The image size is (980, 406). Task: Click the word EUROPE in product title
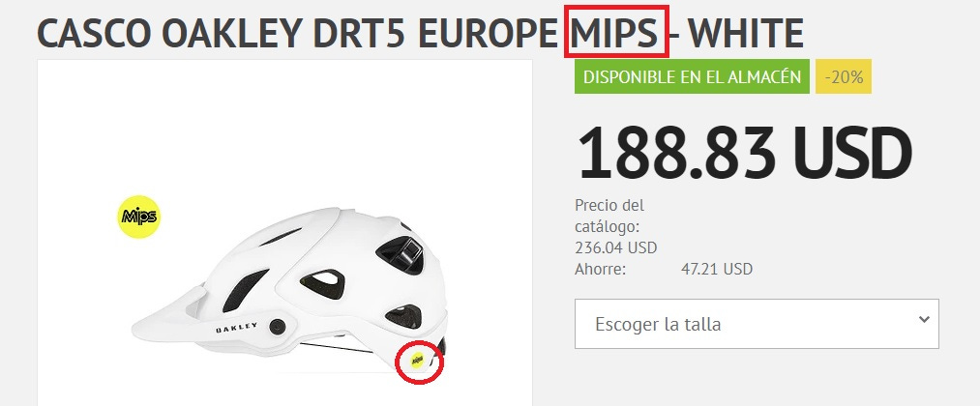point(489,33)
